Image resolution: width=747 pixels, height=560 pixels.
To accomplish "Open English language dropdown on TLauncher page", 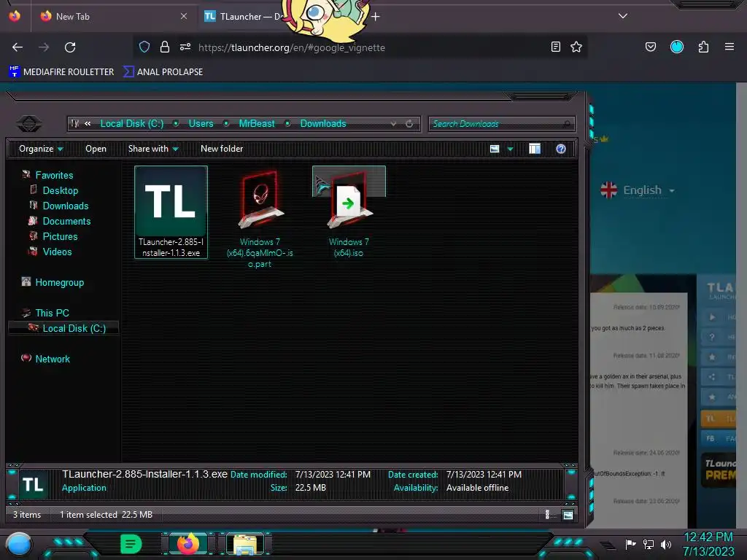I will click(638, 190).
